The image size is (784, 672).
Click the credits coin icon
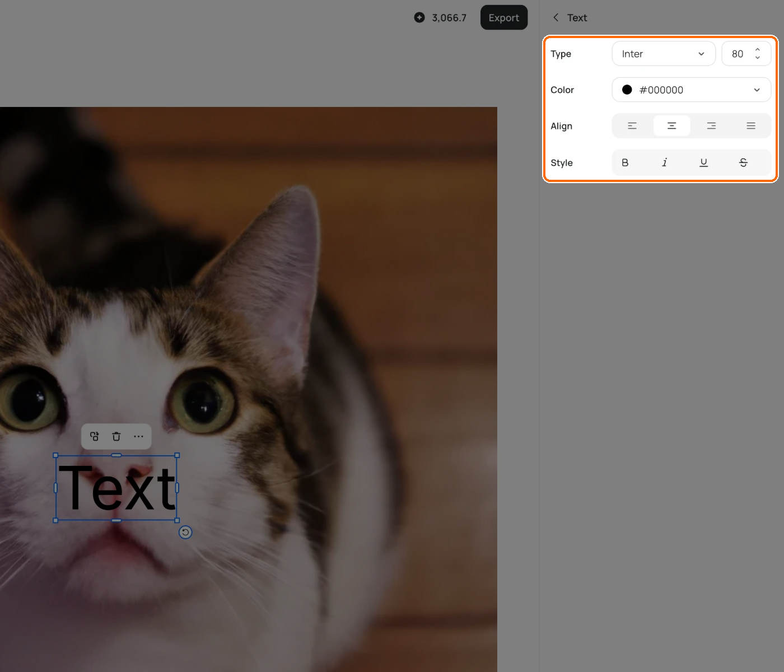click(419, 17)
